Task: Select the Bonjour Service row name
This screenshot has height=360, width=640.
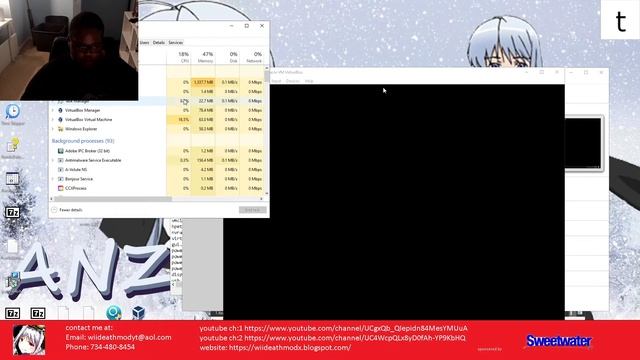Action: (x=79, y=179)
